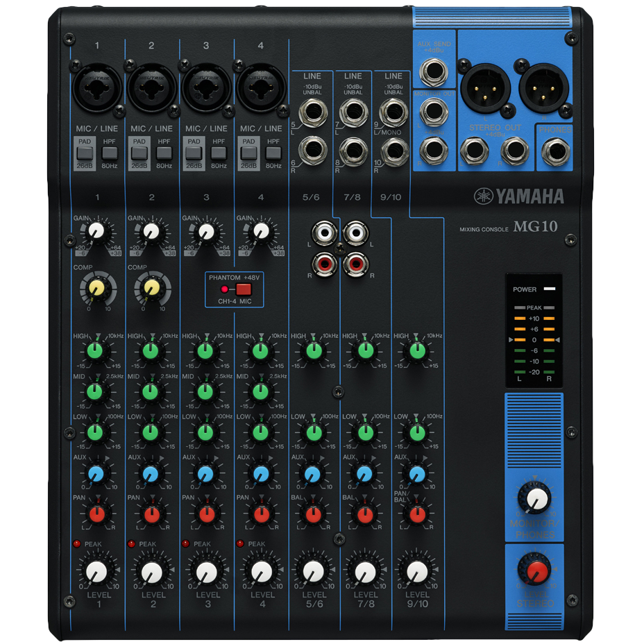Click the channel 2 COMP yellow knob
The image size is (644, 644).
[152, 288]
